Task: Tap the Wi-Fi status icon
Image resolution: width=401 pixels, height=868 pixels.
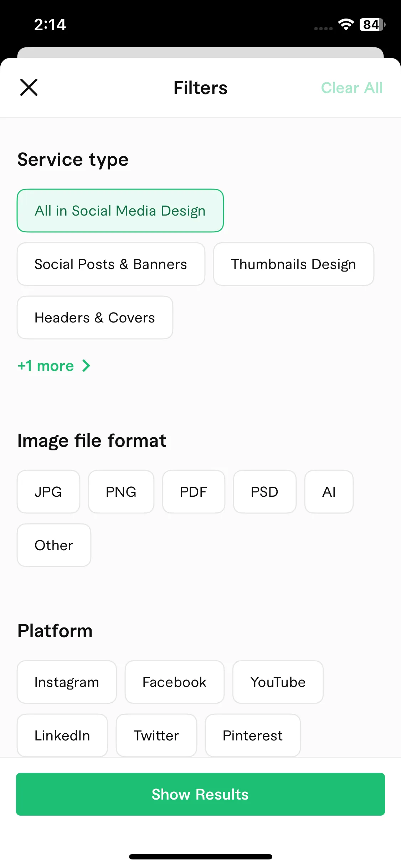Action: point(346,25)
